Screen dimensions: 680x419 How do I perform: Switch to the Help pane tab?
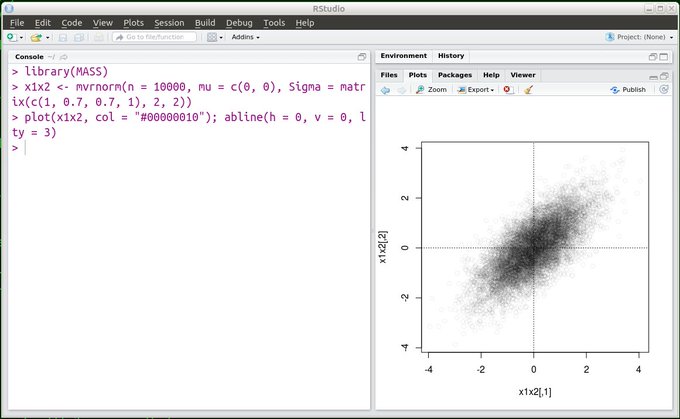coord(491,75)
